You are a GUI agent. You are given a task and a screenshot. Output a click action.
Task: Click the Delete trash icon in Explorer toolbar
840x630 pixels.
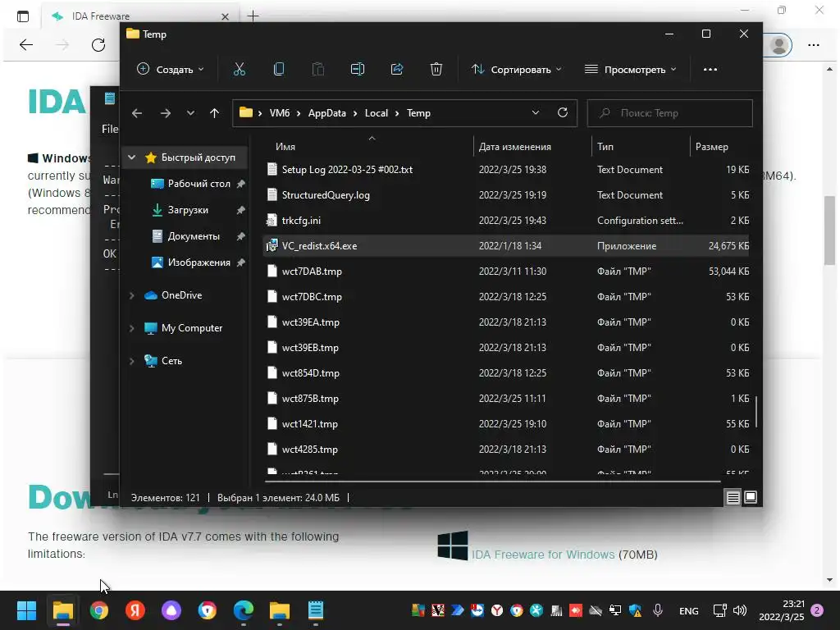click(x=436, y=69)
